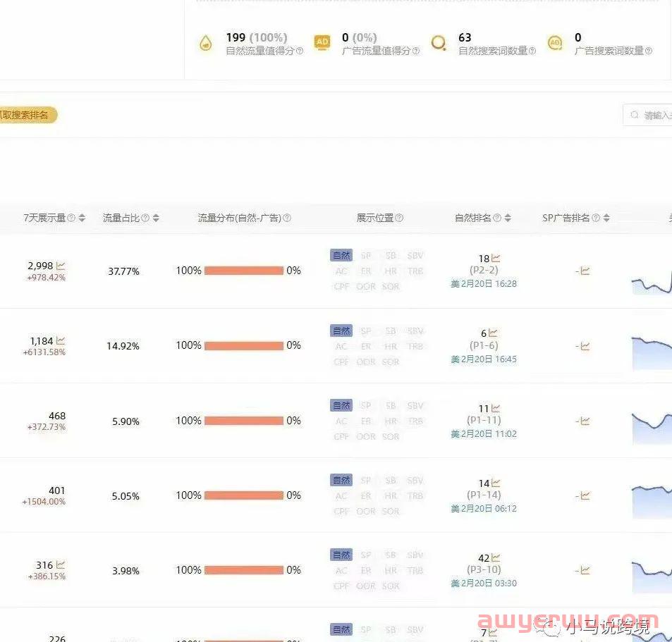Image resolution: width=672 pixels, height=642 pixels.
Task: Click the 美 2月20日 06:12 timestamp
Action: (x=484, y=508)
